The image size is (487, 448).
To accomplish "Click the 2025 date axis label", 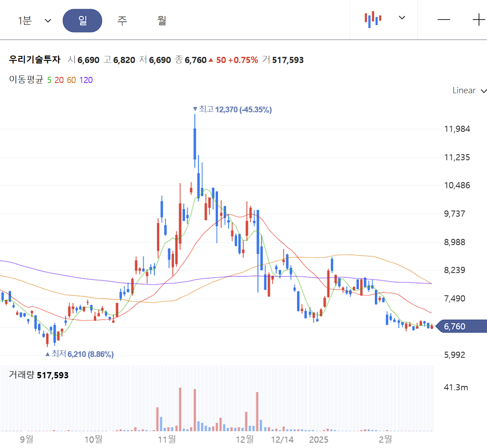I will tap(319, 440).
